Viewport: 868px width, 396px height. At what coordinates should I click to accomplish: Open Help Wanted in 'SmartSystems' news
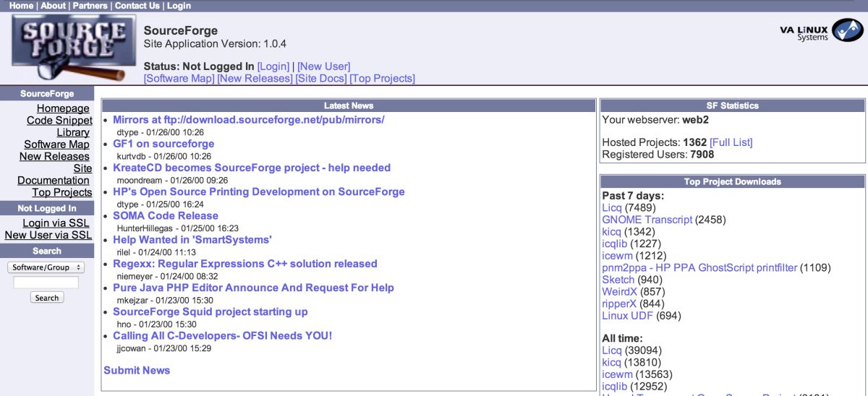coord(192,239)
